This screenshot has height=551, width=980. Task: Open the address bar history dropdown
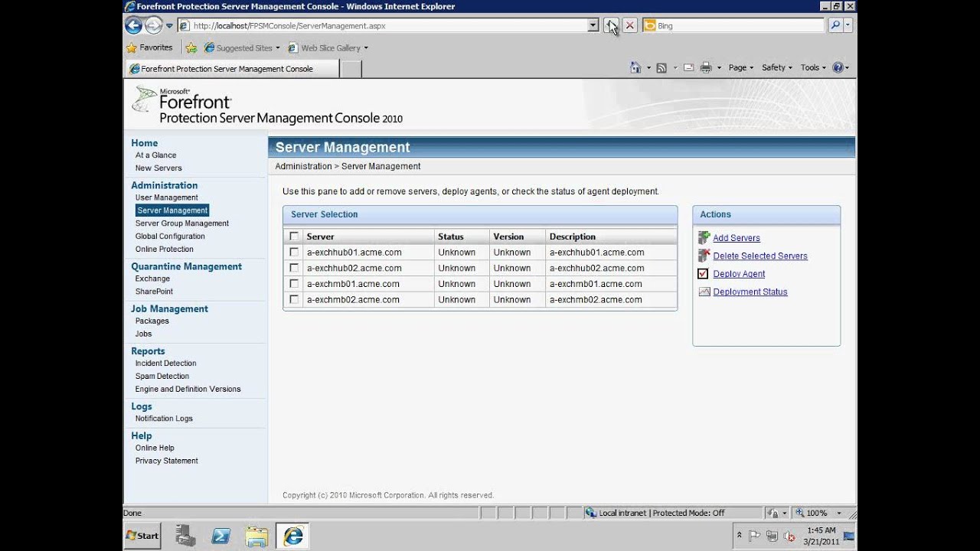coord(593,25)
